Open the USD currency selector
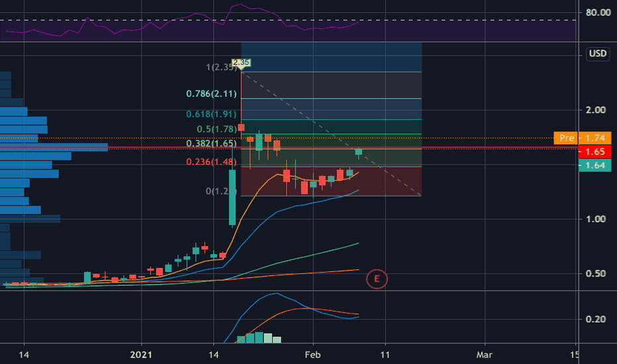The image size is (617, 364). [597, 54]
